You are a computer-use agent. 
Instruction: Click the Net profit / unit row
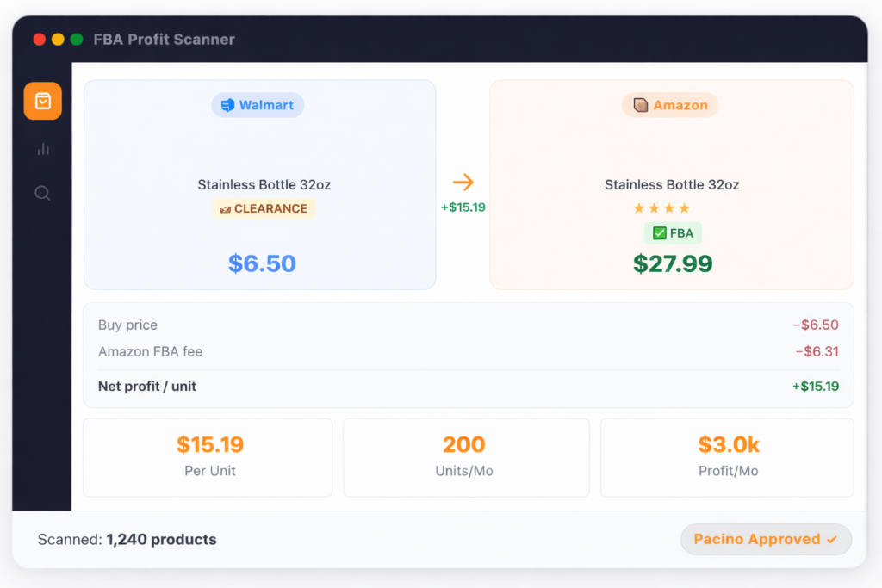(x=468, y=387)
